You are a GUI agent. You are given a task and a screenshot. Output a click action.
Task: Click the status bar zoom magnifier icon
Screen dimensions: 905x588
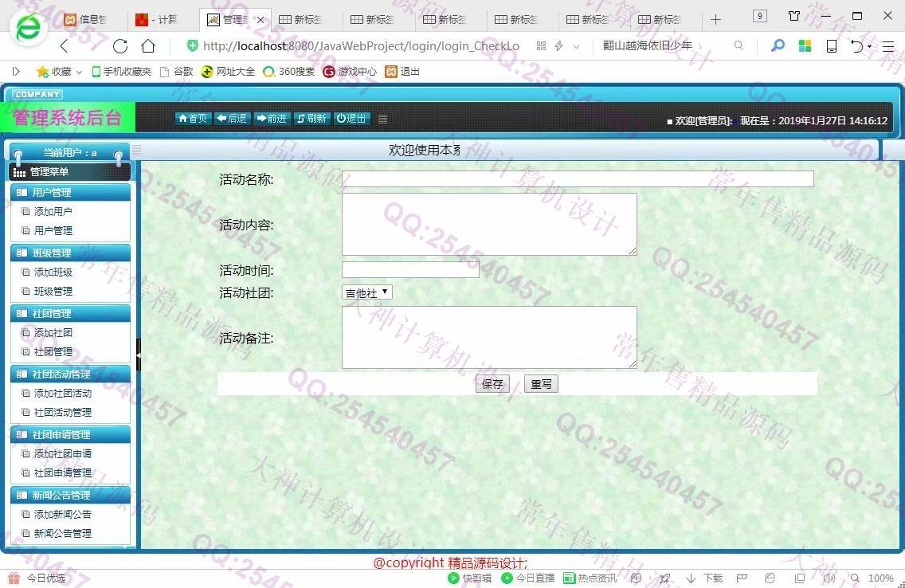click(855, 578)
